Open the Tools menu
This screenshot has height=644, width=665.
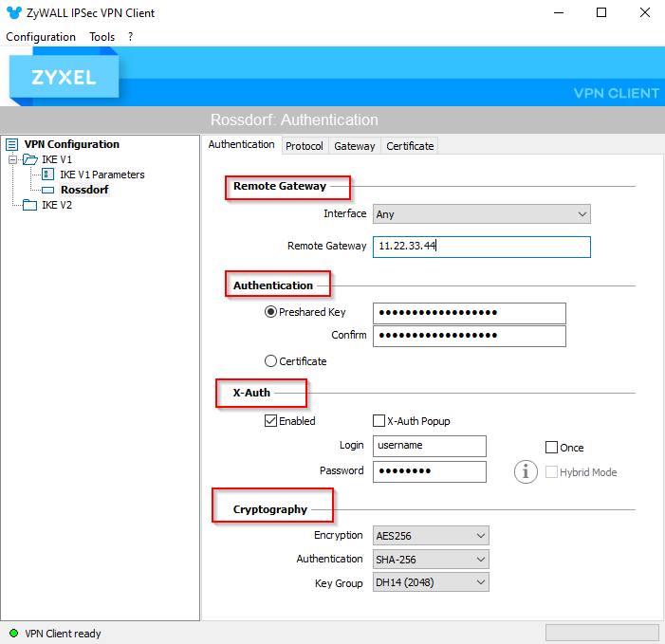[x=102, y=37]
